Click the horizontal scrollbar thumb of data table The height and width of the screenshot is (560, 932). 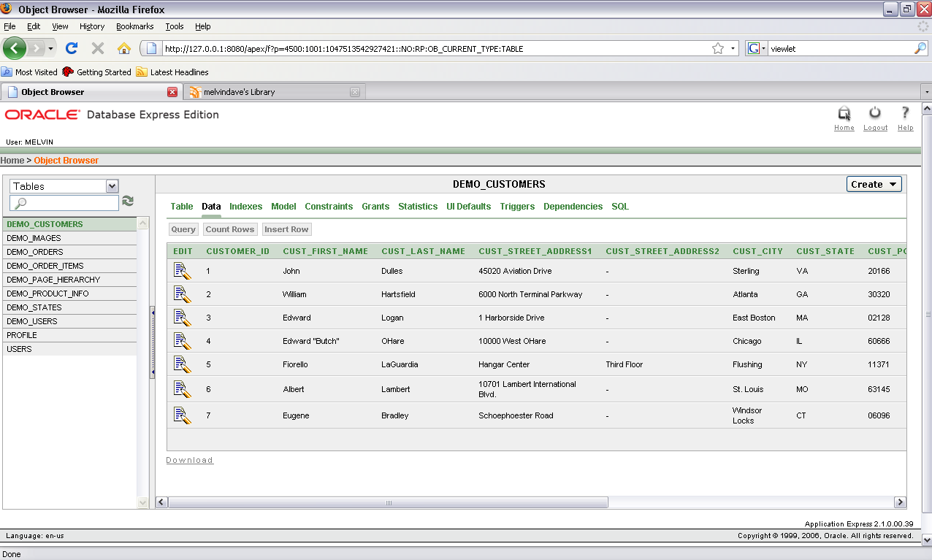(388, 502)
